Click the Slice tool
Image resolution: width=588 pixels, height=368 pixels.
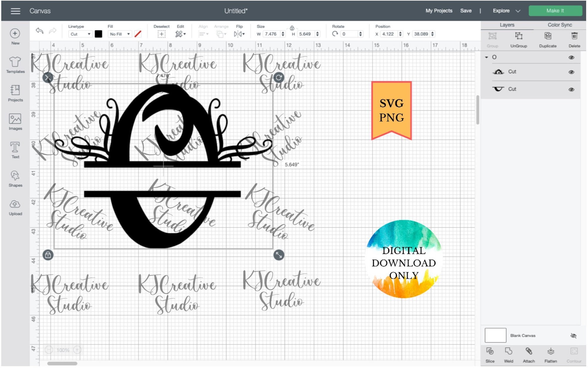pyautogui.click(x=490, y=352)
